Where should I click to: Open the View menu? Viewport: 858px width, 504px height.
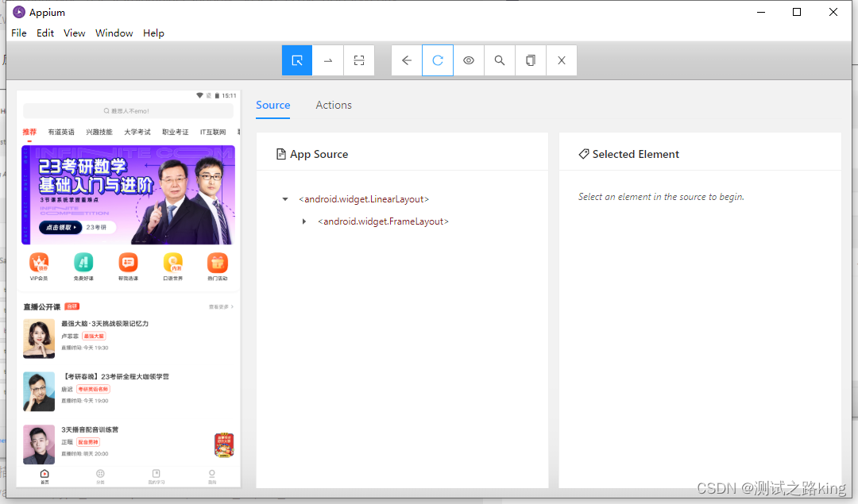pyautogui.click(x=75, y=33)
